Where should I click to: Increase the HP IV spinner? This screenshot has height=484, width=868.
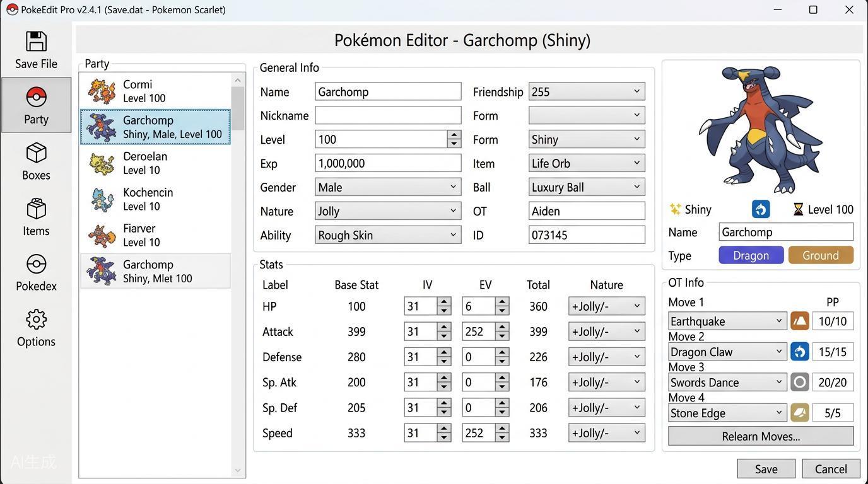coord(444,302)
